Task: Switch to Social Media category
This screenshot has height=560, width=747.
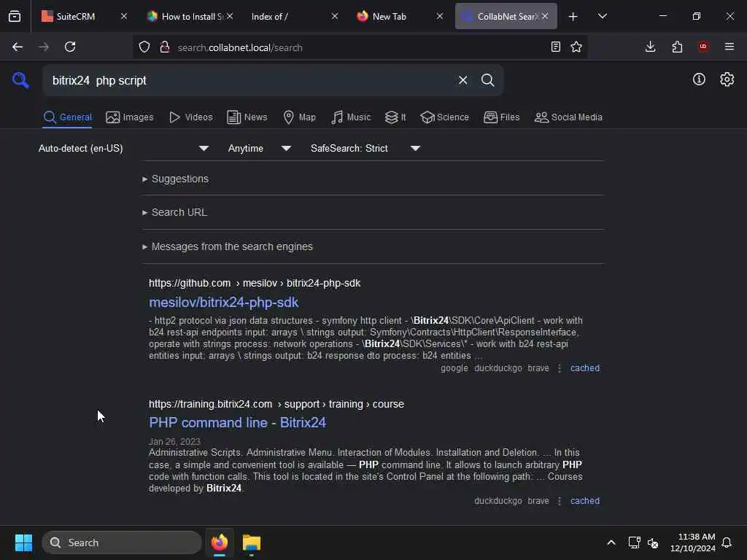Action: pos(568,117)
